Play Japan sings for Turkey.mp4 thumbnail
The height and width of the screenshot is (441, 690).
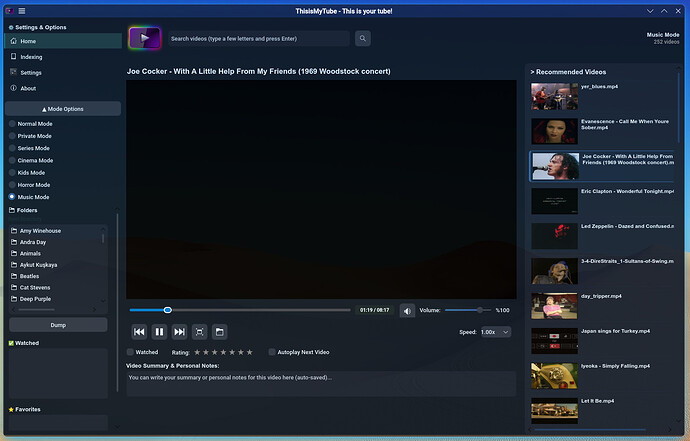[x=554, y=341]
